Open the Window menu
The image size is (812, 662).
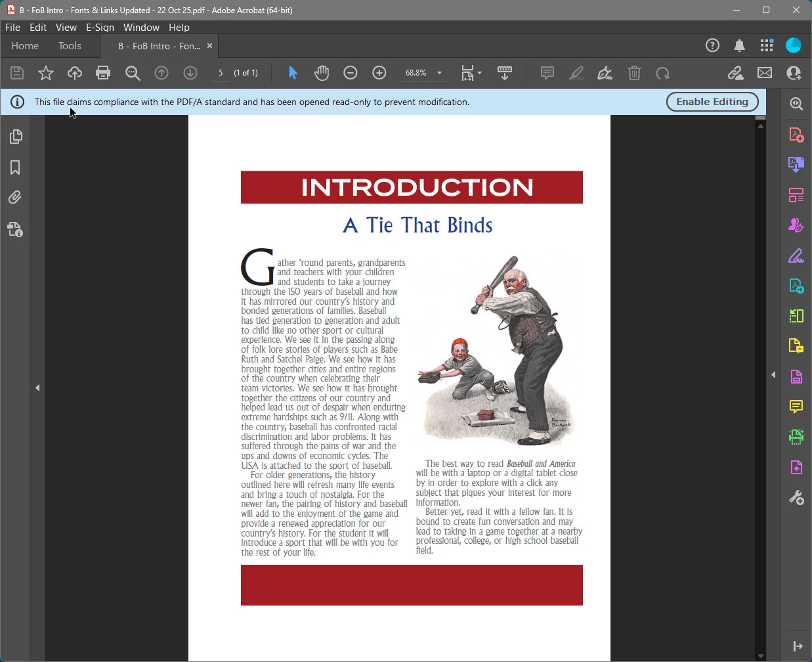tap(141, 27)
